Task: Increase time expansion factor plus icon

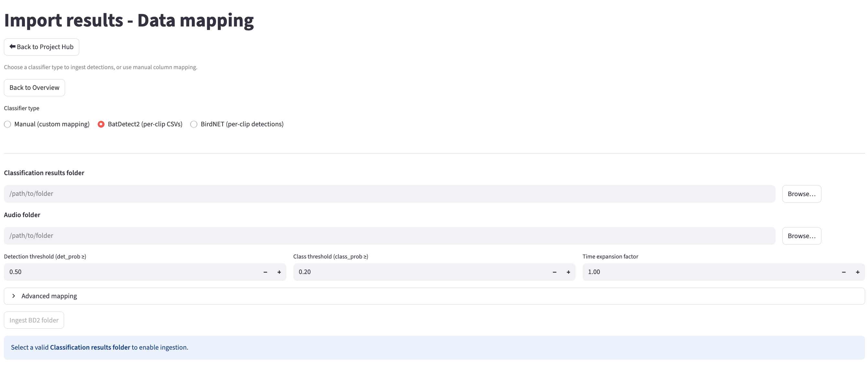Action: (x=857, y=272)
